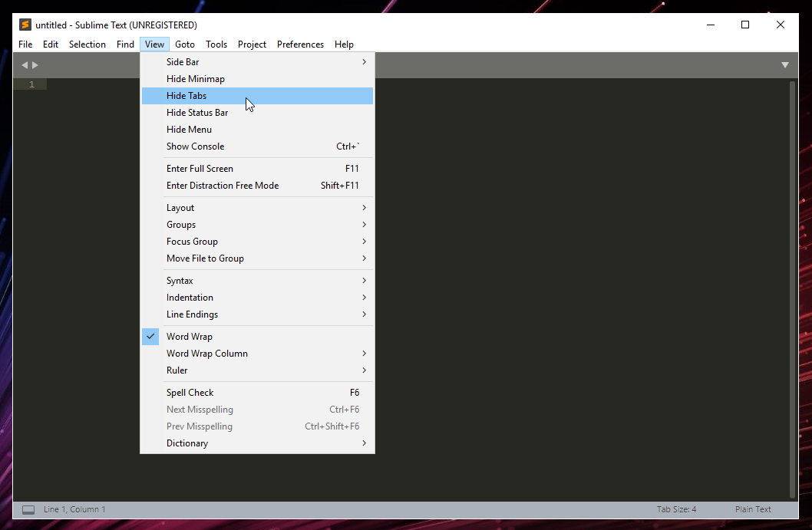The image size is (812, 530).
Task: Expand the Layout submenu
Action: (257, 208)
